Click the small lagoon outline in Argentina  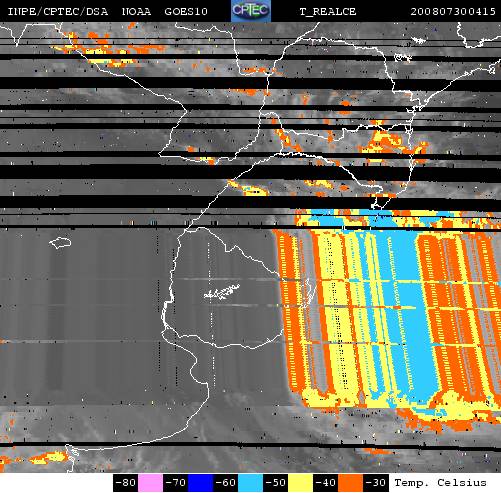(60, 242)
